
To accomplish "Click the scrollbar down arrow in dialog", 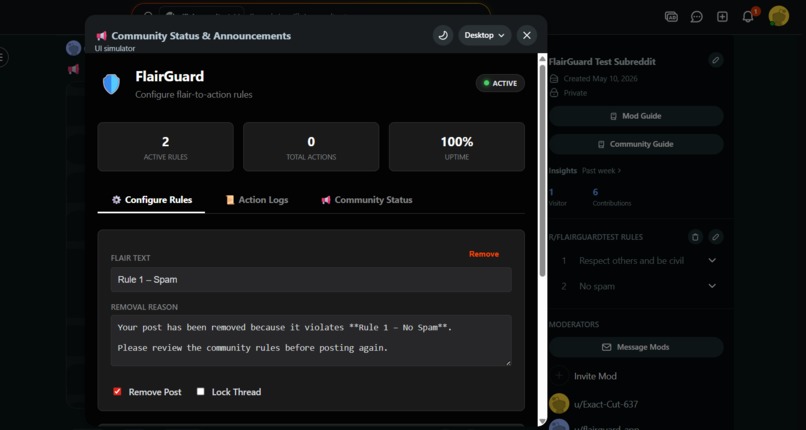I will click(x=542, y=421).
